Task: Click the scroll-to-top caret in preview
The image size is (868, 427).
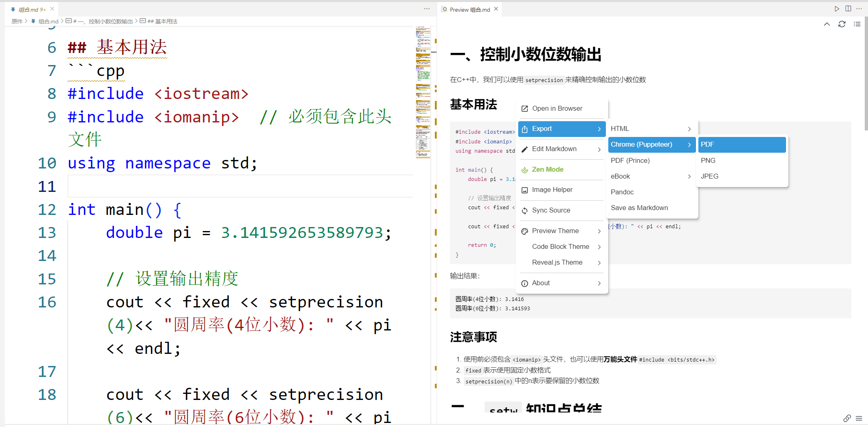Action: tap(827, 24)
